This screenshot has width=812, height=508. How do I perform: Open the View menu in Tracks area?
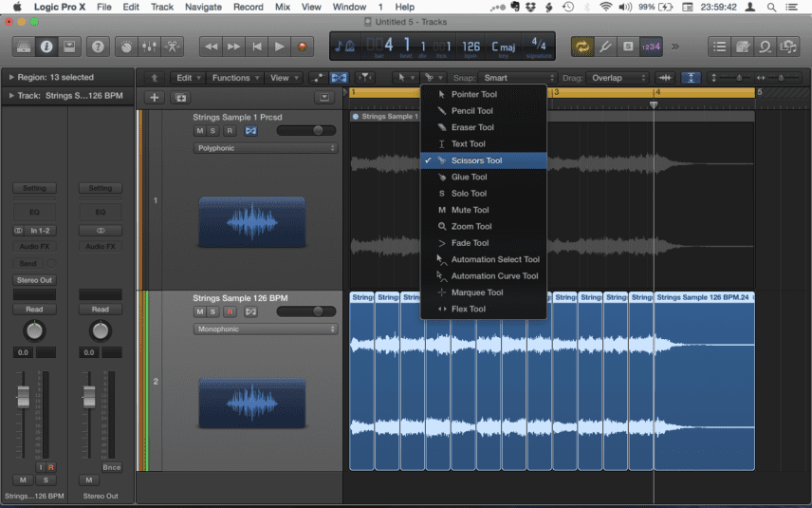point(284,78)
